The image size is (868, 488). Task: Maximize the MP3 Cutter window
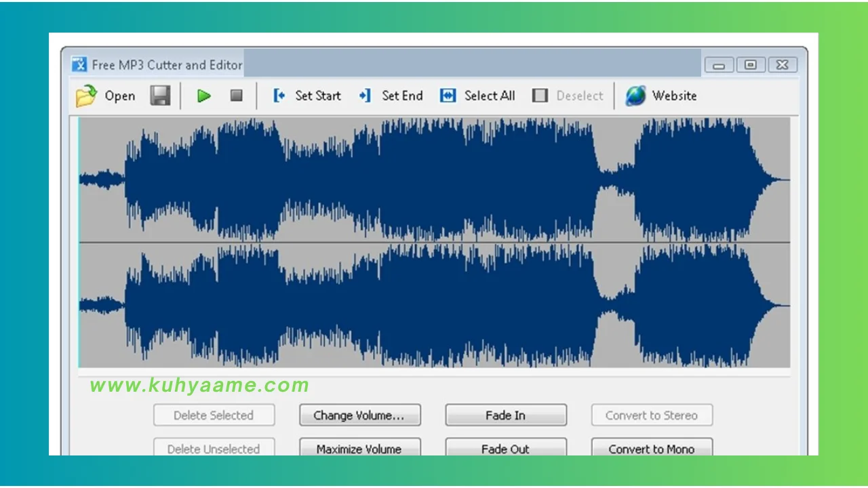(750, 65)
